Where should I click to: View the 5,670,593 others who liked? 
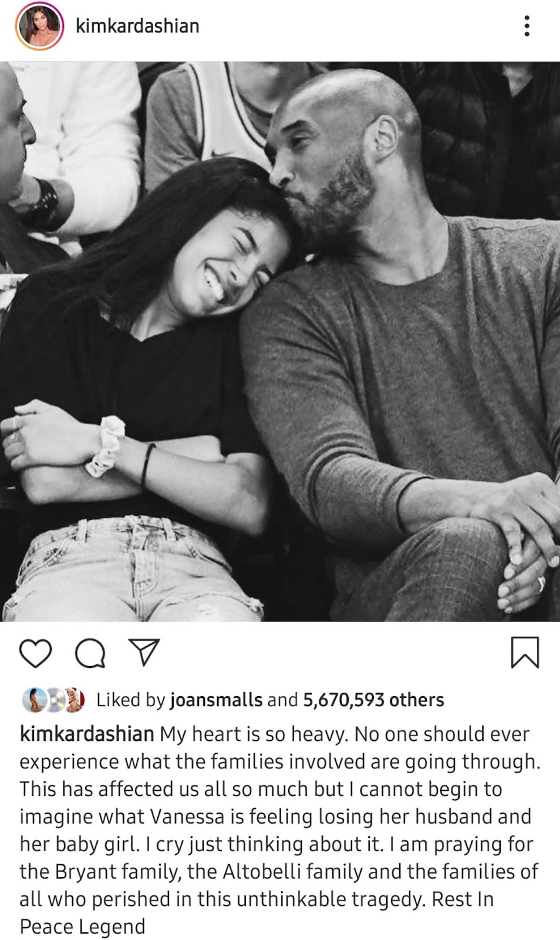coord(373,700)
